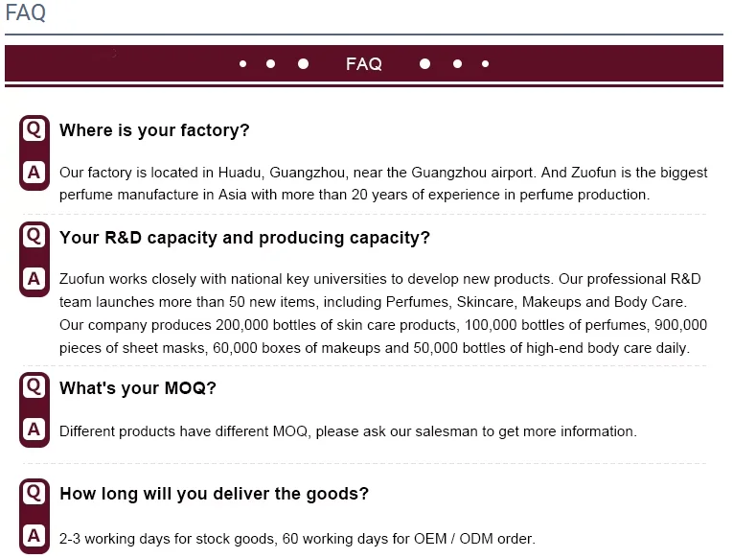Expand "Your R&D capacity and producing capacity?" question
Image resolution: width=756 pixels, height=558 pixels.
pyautogui.click(x=244, y=238)
